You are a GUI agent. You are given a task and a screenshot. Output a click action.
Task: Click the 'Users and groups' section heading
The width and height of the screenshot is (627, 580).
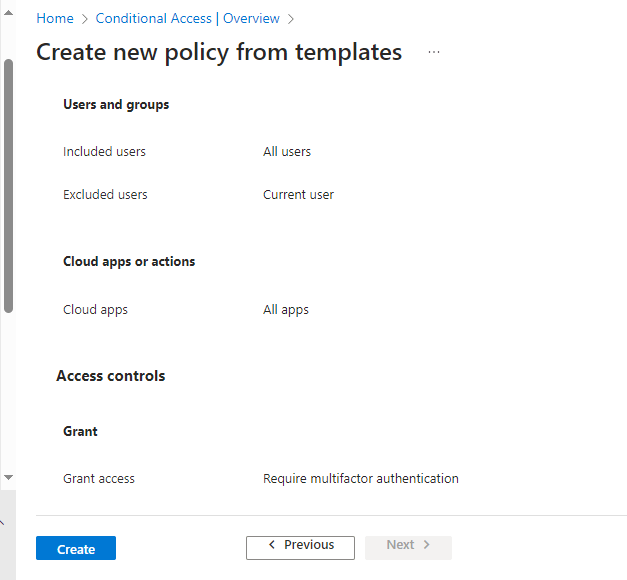click(116, 105)
